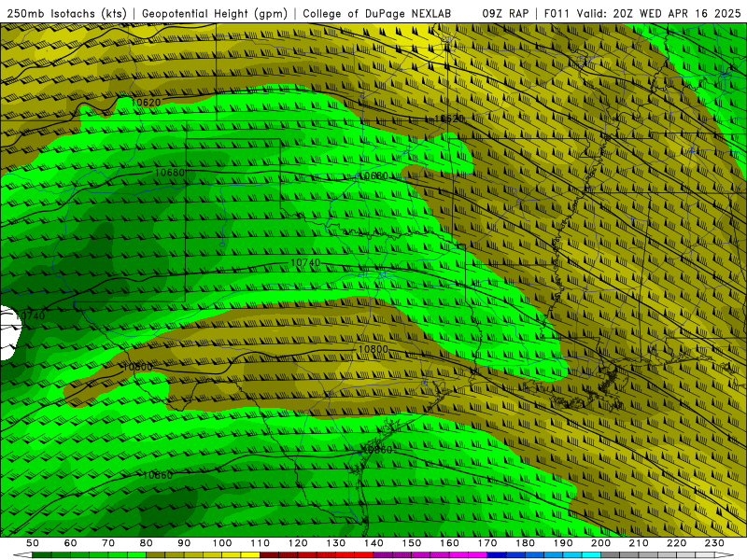Click the "09Z RAP" model run text
747x560 pixels.
pyautogui.click(x=505, y=14)
